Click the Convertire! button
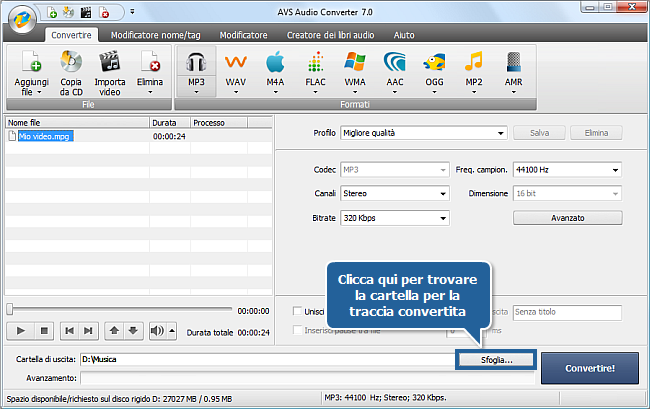 (x=589, y=367)
